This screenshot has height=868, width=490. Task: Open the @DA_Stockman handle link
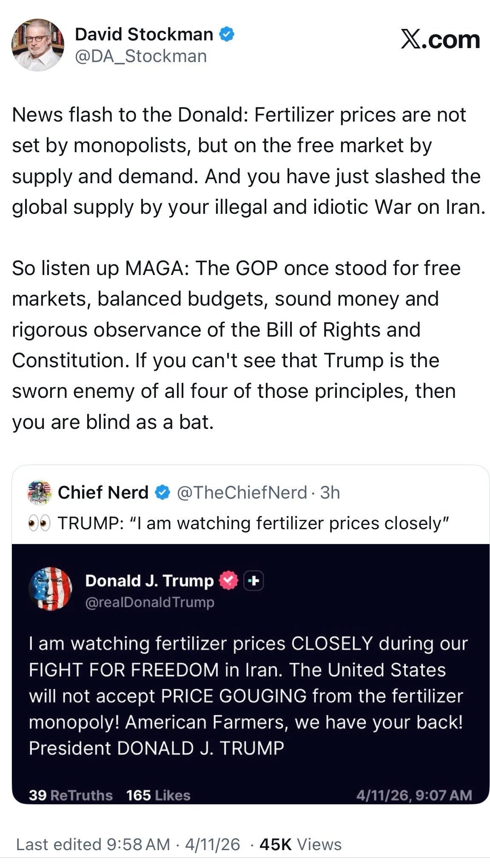pyautogui.click(x=141, y=56)
